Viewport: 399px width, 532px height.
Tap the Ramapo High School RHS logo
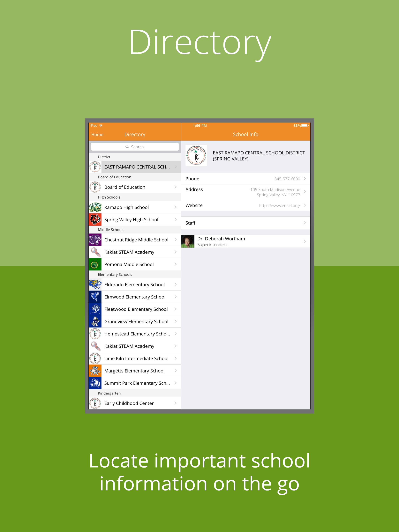tap(95, 207)
